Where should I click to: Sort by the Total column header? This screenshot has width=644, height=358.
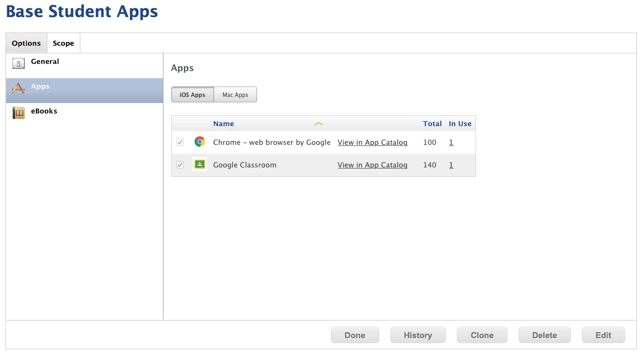(x=433, y=124)
